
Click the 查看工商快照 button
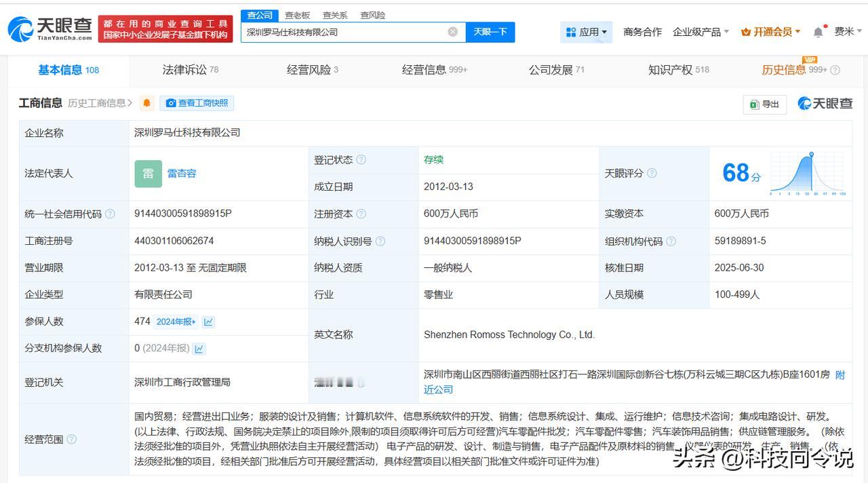pyautogui.click(x=197, y=103)
